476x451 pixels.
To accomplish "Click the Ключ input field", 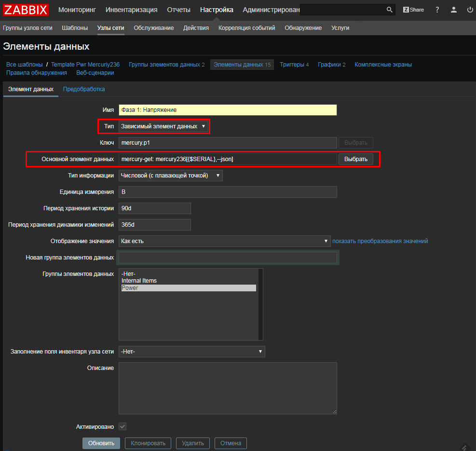I will [228, 143].
